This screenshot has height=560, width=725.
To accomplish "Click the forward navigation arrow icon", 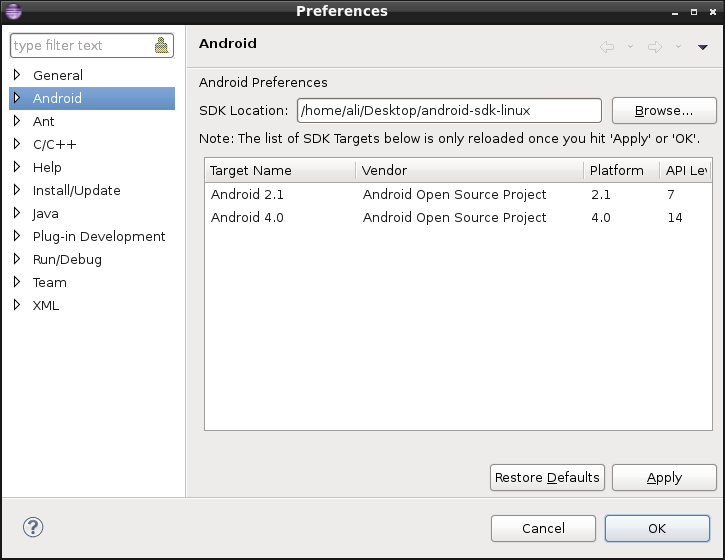I will 655,47.
